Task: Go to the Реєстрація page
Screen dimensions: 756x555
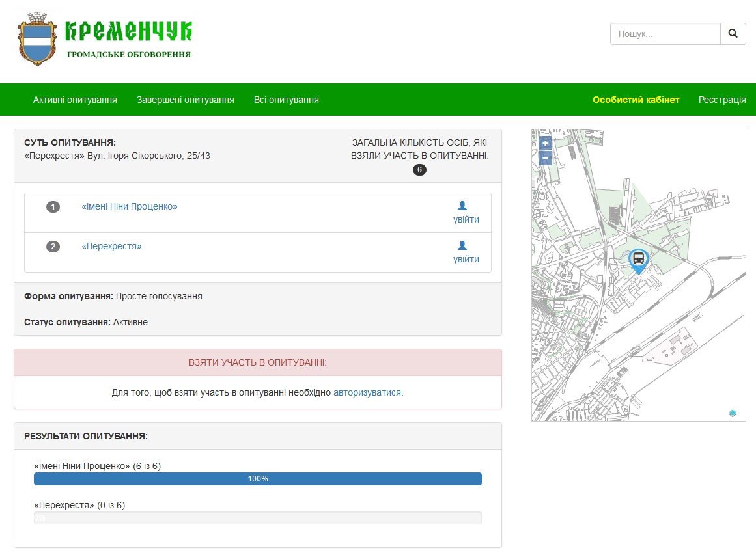Action: point(722,100)
